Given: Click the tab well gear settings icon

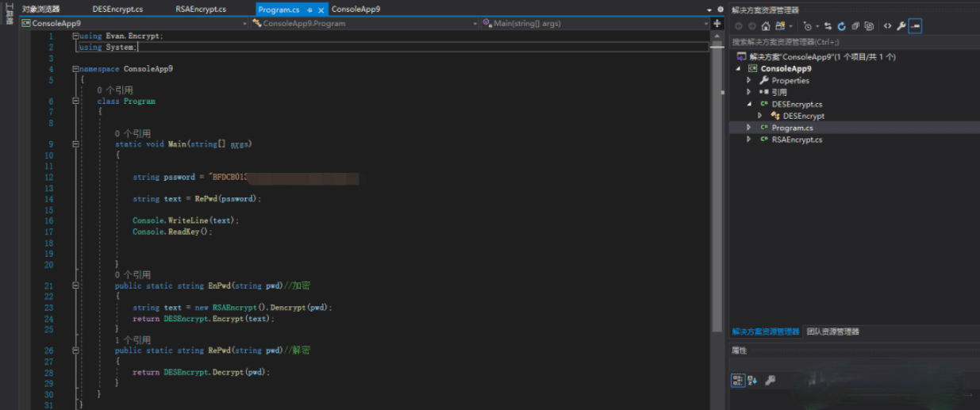Looking at the screenshot, I should (719, 10).
